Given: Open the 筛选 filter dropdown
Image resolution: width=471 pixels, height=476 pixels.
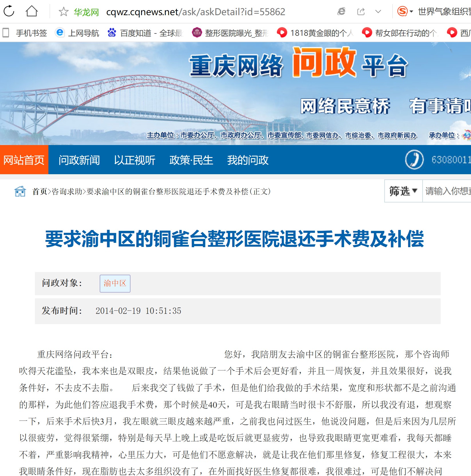Looking at the screenshot, I should point(403,191).
